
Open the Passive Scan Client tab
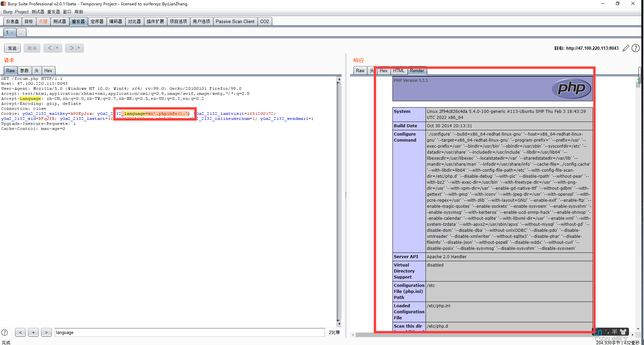click(x=235, y=21)
